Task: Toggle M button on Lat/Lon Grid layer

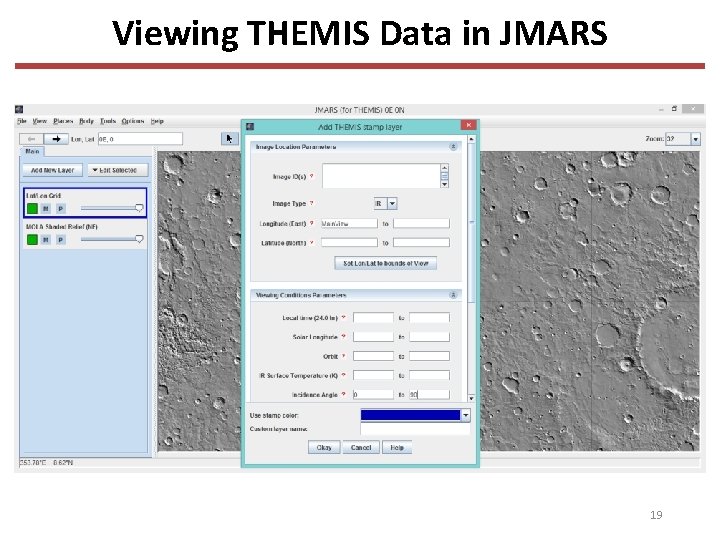Action: pos(46,209)
